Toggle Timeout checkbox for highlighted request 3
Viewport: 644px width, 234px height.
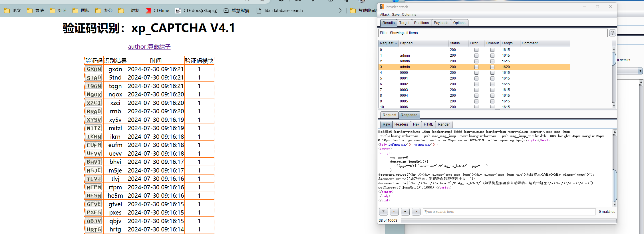[x=492, y=67]
